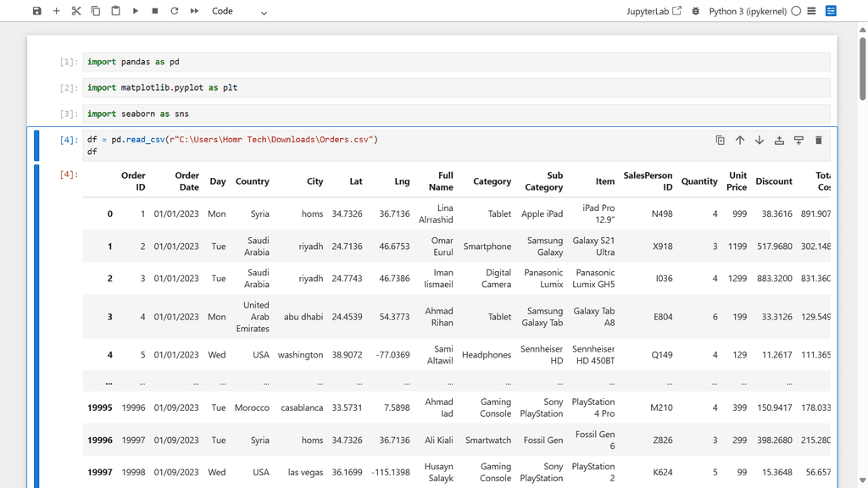Toggle the blue notebook tools panel icon

831,11
